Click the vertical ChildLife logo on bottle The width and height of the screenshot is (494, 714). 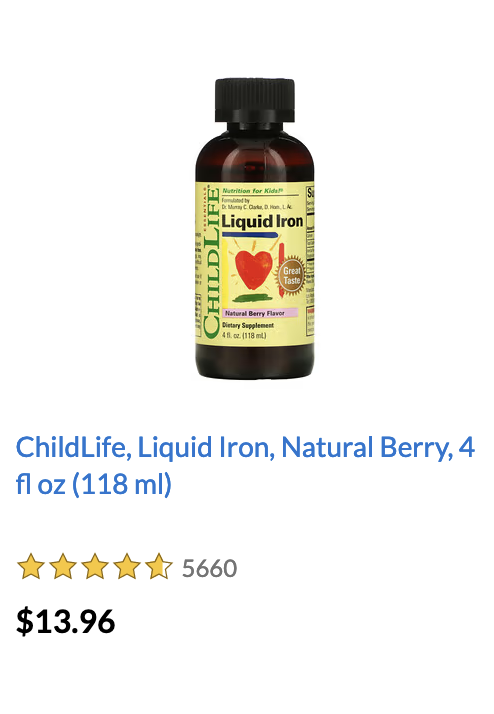point(211,262)
